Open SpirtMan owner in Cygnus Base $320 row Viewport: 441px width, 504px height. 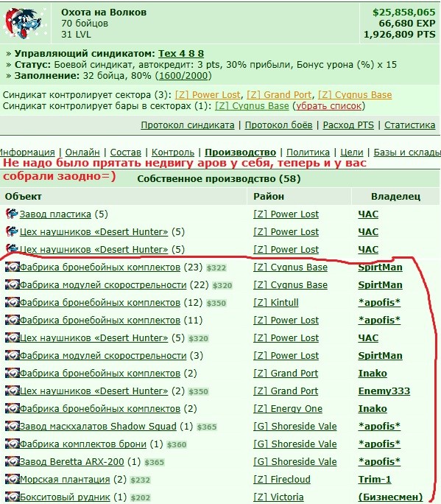[x=381, y=284]
